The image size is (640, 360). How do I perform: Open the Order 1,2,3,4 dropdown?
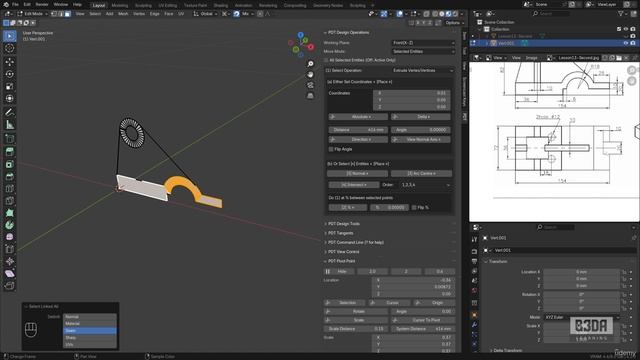[425, 185]
